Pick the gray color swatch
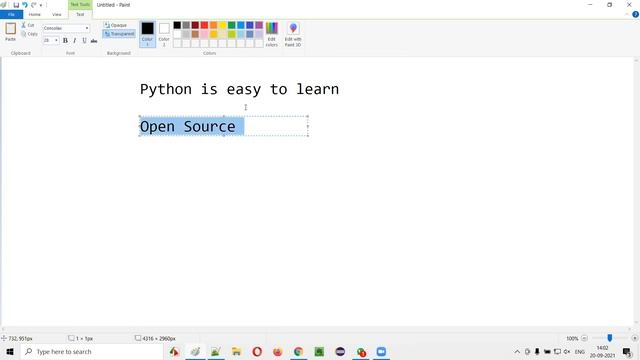This screenshot has width=640, height=360. (x=186, y=25)
